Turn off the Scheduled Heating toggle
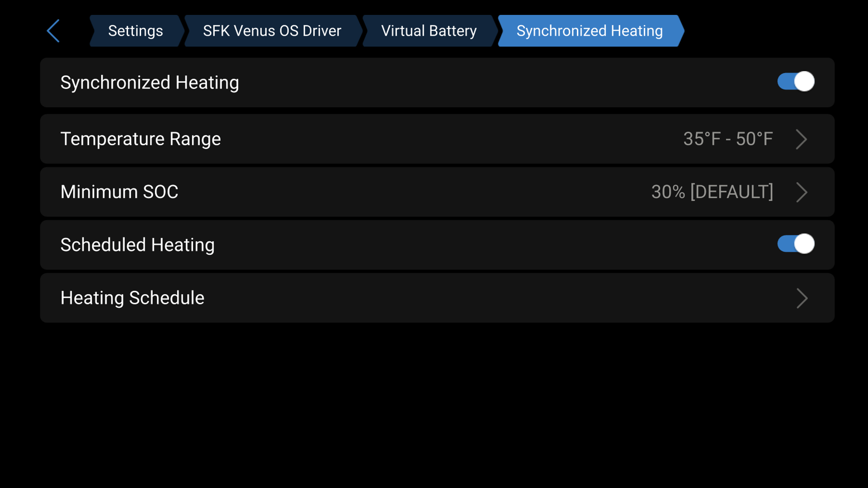Viewport: 868px width, 488px height. coord(795,244)
